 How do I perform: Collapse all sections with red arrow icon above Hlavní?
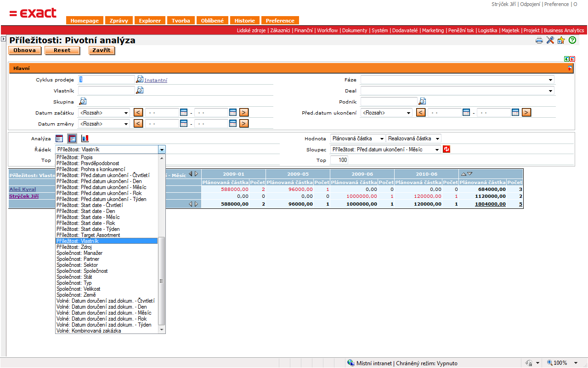point(572,59)
